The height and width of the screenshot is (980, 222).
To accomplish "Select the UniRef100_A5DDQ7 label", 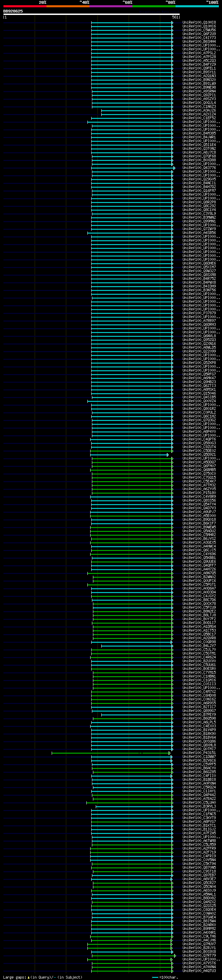I will pyautogui.click(x=199, y=462).
